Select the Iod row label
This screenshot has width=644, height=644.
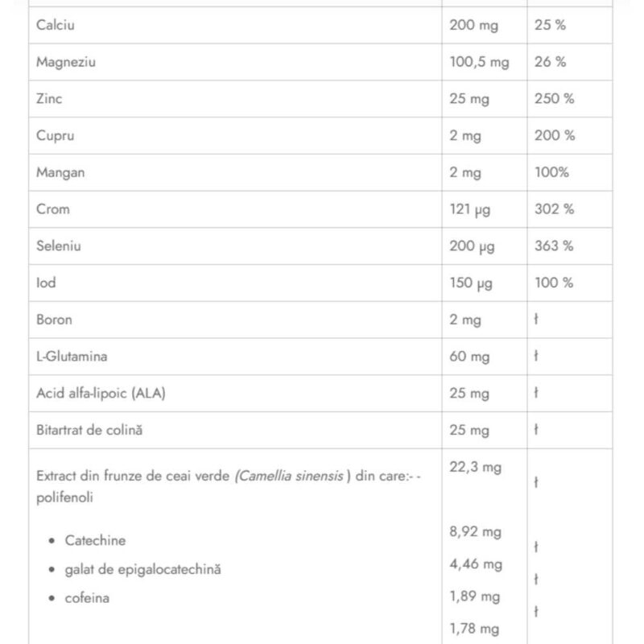pos(46,283)
